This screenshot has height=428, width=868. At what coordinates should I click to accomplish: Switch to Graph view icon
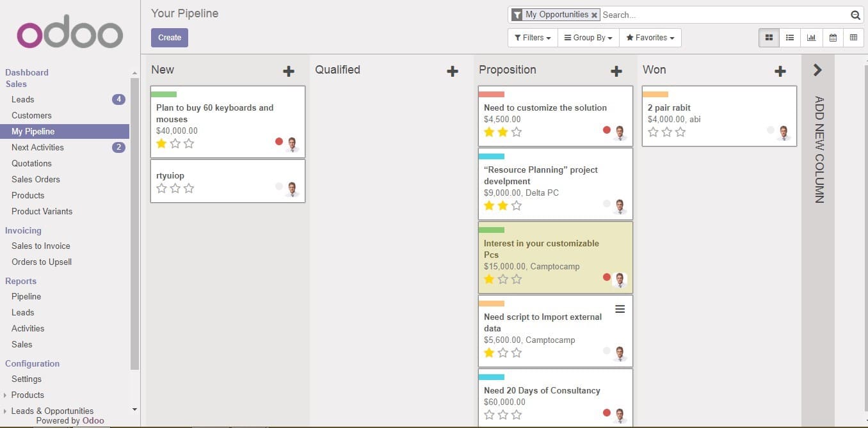(811, 38)
